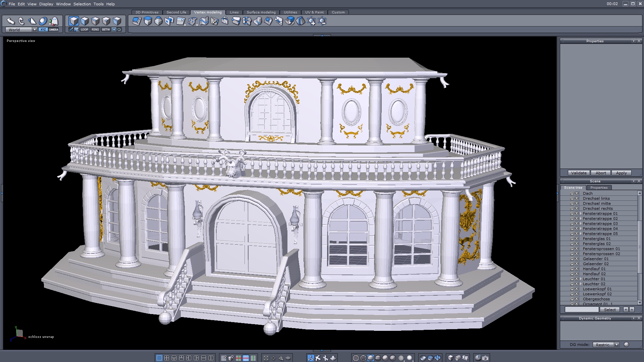
Task: Select the Rotate tool icon
Action: [21, 21]
